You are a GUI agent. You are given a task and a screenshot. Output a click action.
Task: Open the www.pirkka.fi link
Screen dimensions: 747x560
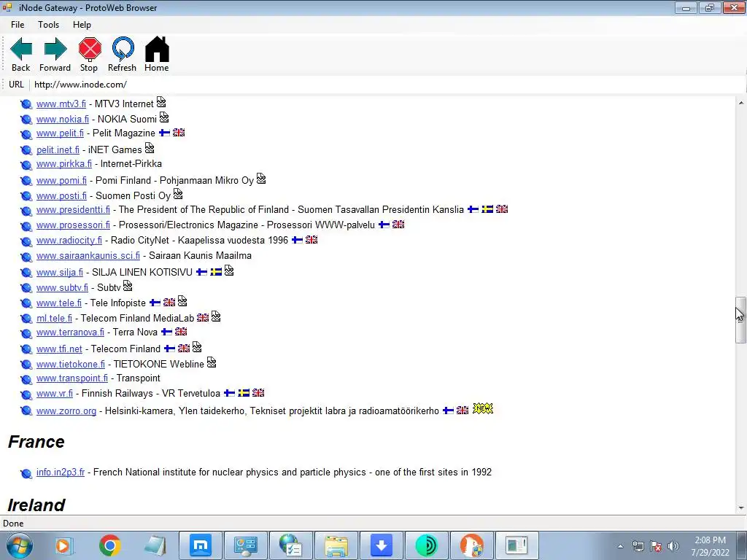coord(64,164)
